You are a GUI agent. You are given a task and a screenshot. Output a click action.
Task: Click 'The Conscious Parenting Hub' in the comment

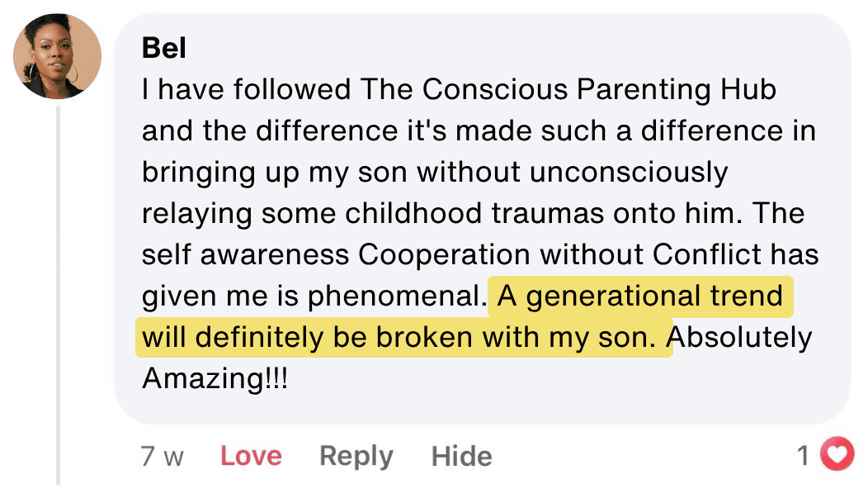568,89
